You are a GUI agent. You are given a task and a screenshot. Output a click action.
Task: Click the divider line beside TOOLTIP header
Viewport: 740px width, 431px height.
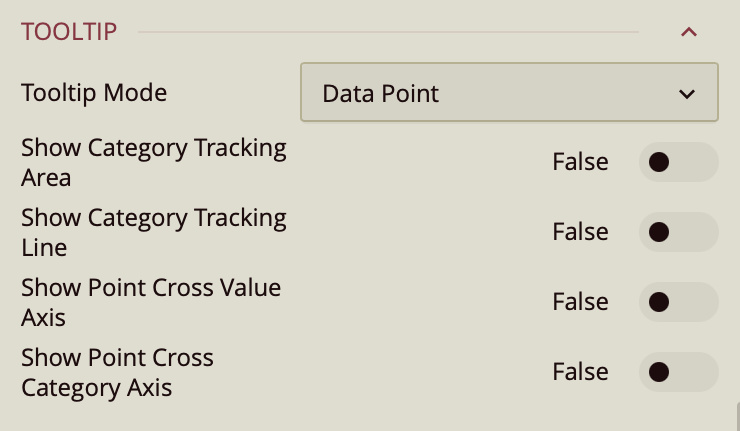pyautogui.click(x=388, y=32)
